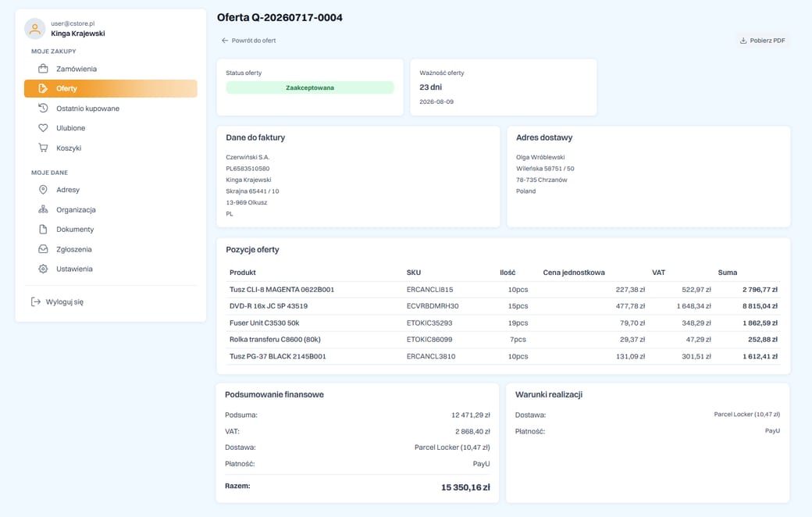Click Pobierz PDF button
This screenshot has height=517, width=812.
pyautogui.click(x=762, y=41)
